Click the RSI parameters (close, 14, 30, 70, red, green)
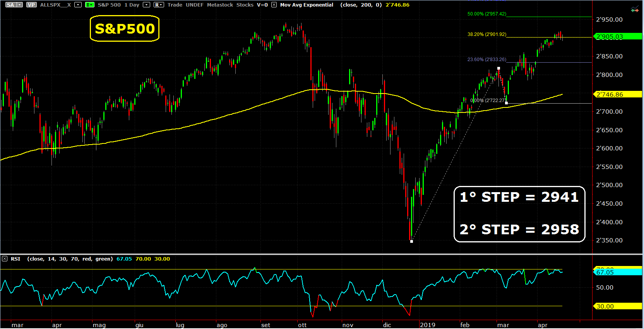644x329 pixels. point(70,259)
